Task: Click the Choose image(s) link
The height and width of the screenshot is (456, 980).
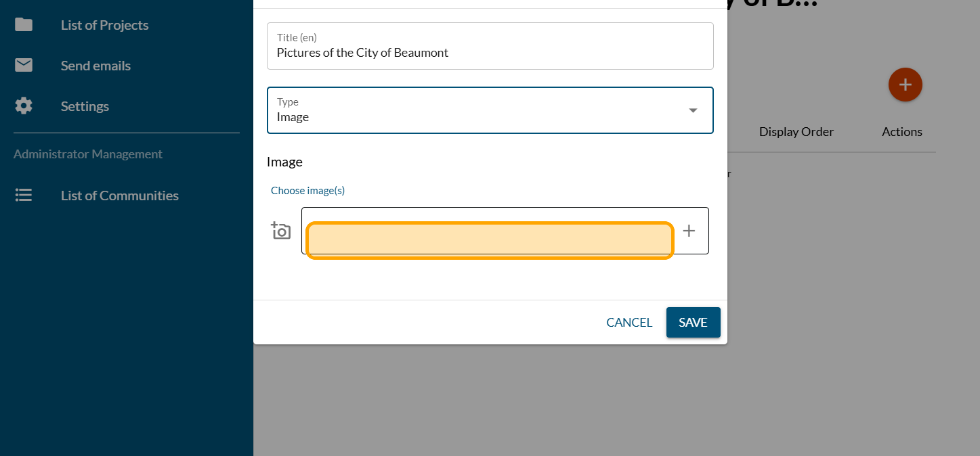Action: [307, 191]
